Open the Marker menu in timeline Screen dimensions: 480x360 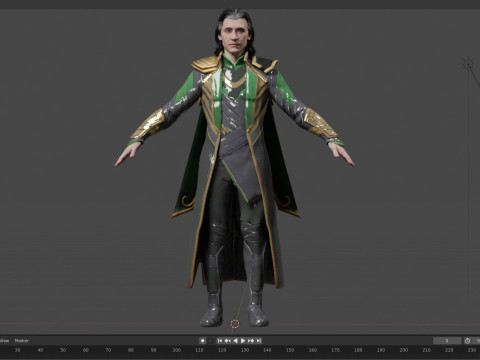click(21, 341)
